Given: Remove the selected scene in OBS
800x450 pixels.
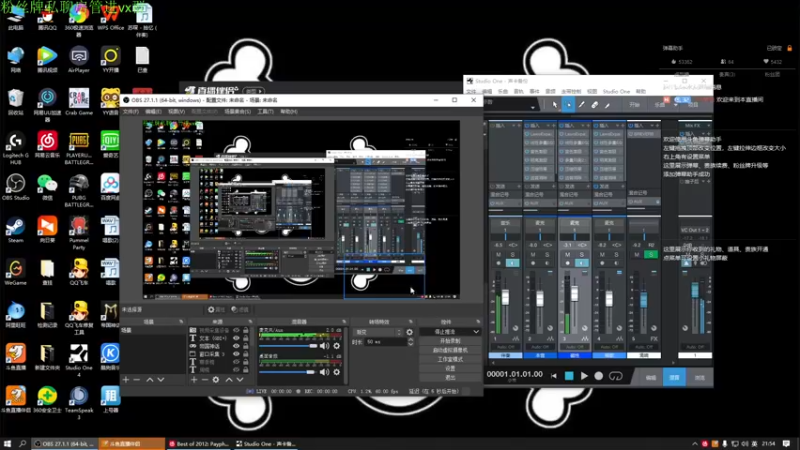Looking at the screenshot, I should [x=137, y=380].
